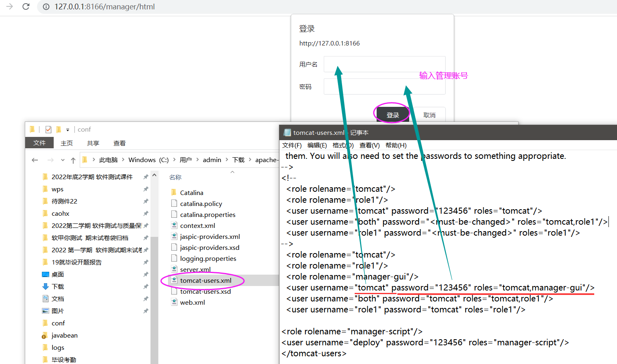The width and height of the screenshot is (617, 364).
Task: Go forward in the browser
Action: (x=10, y=6)
